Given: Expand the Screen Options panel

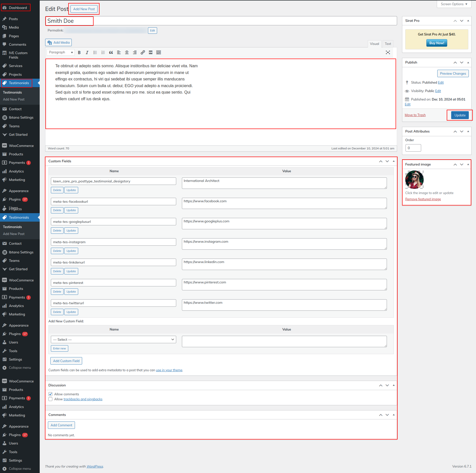Looking at the screenshot, I should click(x=454, y=4).
